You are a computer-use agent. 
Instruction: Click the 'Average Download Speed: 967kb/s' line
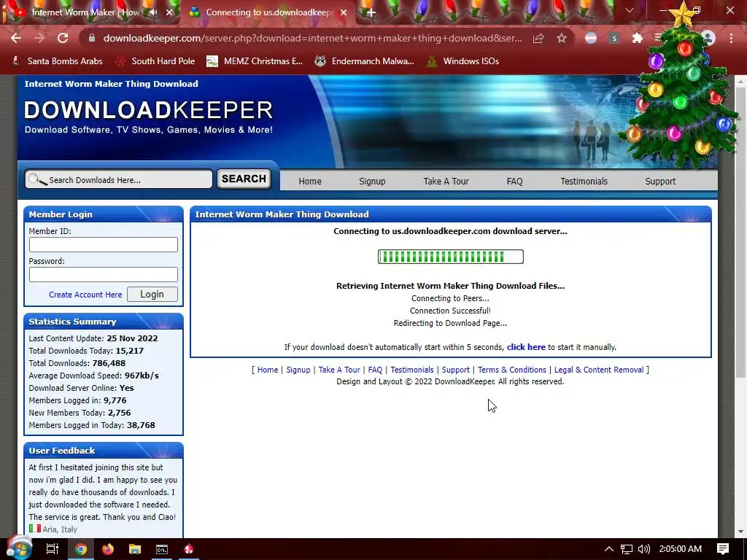pos(94,376)
